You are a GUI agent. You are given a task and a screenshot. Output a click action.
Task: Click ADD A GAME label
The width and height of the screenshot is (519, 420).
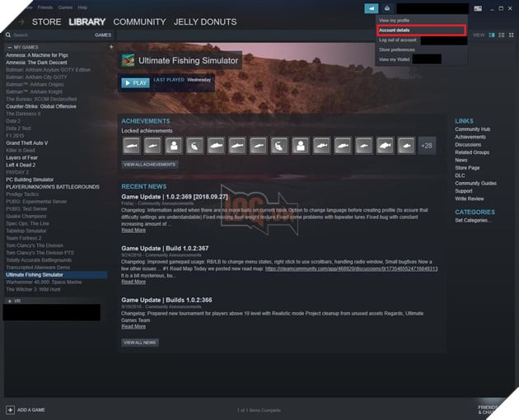[x=31, y=410]
